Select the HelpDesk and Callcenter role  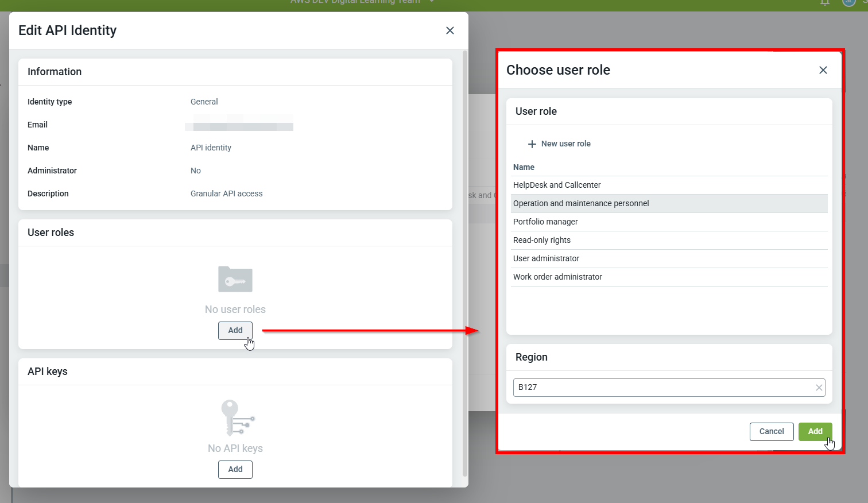pyautogui.click(x=557, y=185)
